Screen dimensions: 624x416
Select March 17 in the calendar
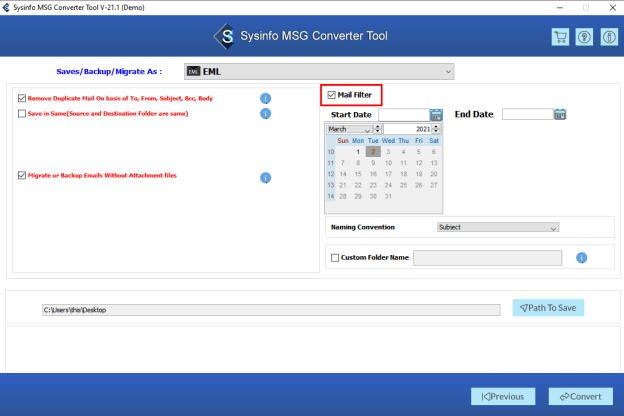click(388, 174)
